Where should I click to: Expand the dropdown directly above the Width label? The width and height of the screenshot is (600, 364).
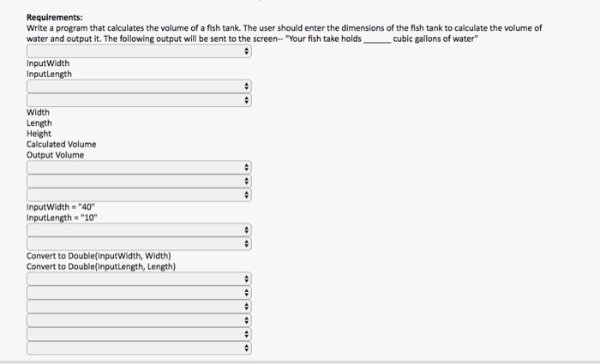139,100
